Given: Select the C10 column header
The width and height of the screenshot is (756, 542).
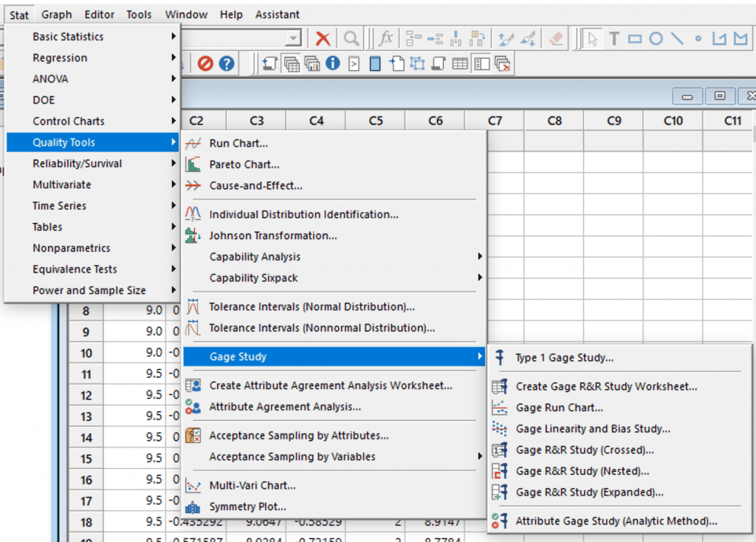Looking at the screenshot, I should click(673, 120).
